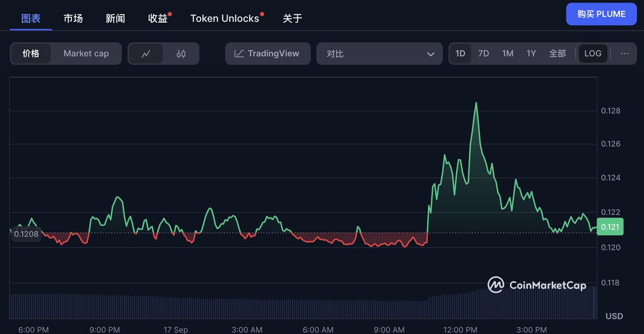Select the line chart icon
This screenshot has height=334, width=644.
click(x=145, y=54)
